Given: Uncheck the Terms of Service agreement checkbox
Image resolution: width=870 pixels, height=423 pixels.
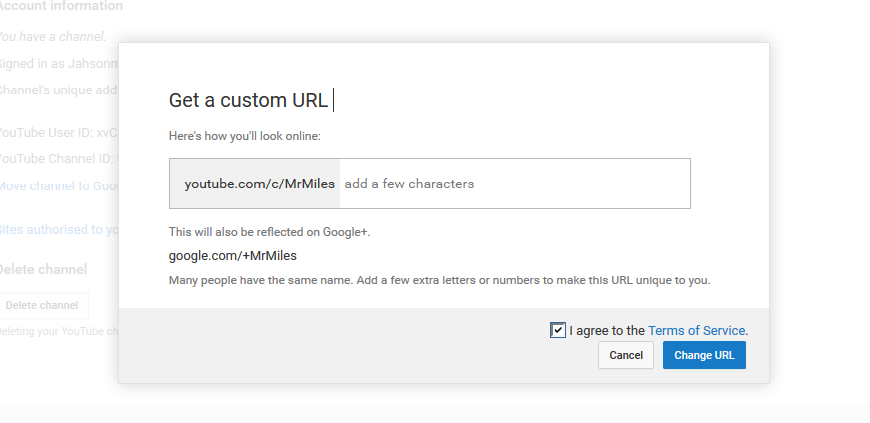Looking at the screenshot, I should click(x=558, y=330).
